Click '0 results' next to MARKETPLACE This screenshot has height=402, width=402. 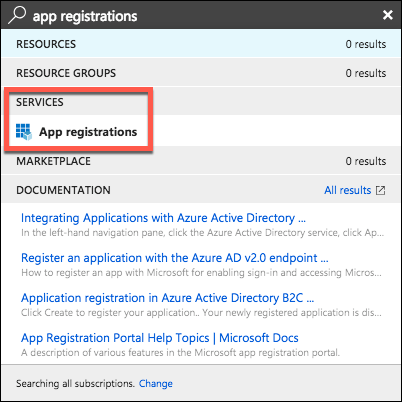tap(366, 161)
